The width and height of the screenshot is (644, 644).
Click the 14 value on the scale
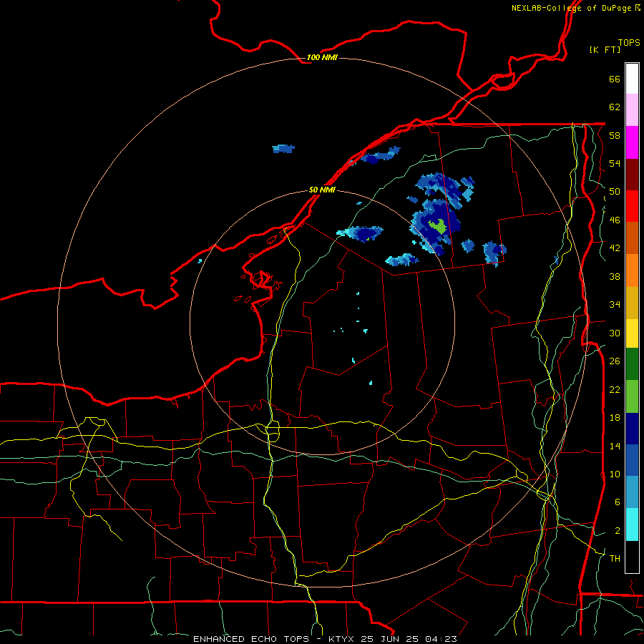pos(615,447)
